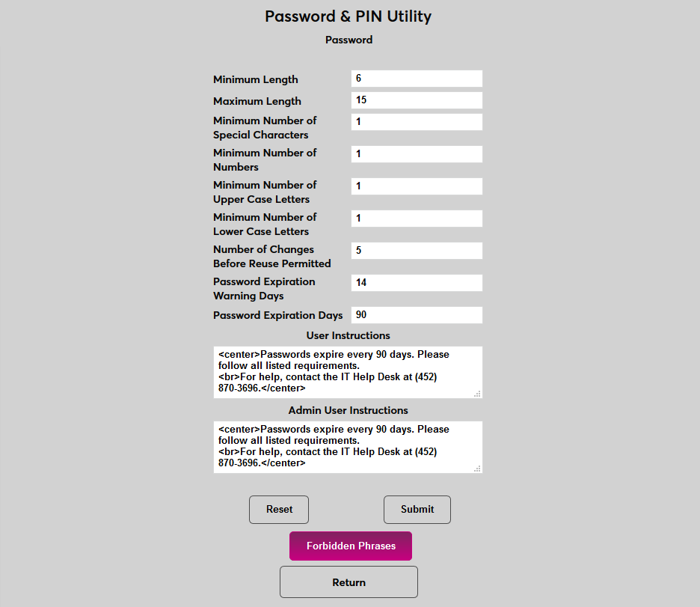Select the Password Expiration Days field
The width and height of the screenshot is (700, 607).
point(416,314)
